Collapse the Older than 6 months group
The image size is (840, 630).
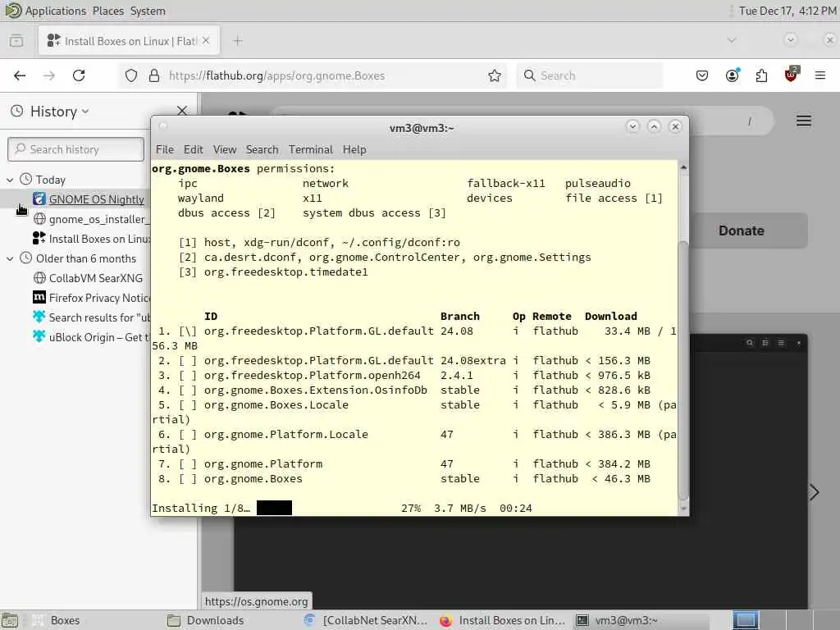coord(10,258)
